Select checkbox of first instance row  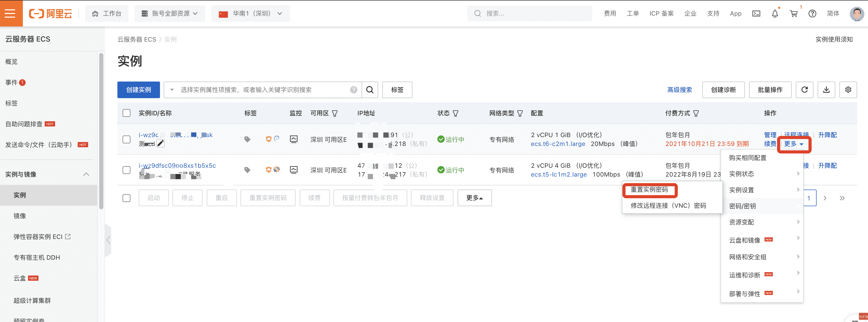pyautogui.click(x=126, y=139)
